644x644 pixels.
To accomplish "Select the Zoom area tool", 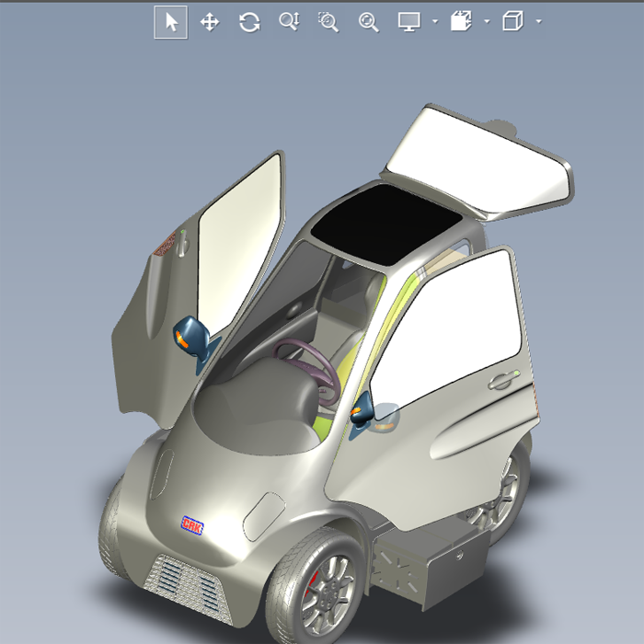I will coord(328,22).
